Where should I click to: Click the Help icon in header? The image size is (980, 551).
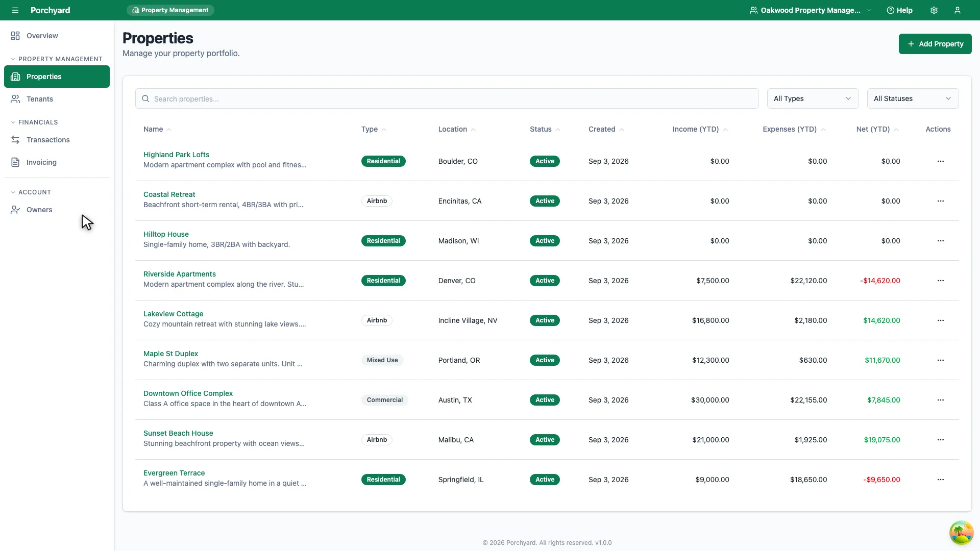point(900,10)
